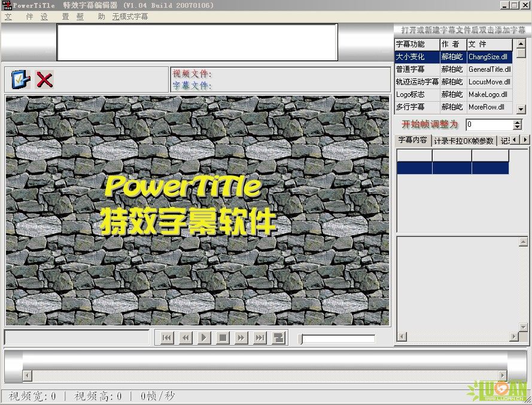Click the fast-forward playback button
This screenshot has width=532, height=405.
[241, 338]
